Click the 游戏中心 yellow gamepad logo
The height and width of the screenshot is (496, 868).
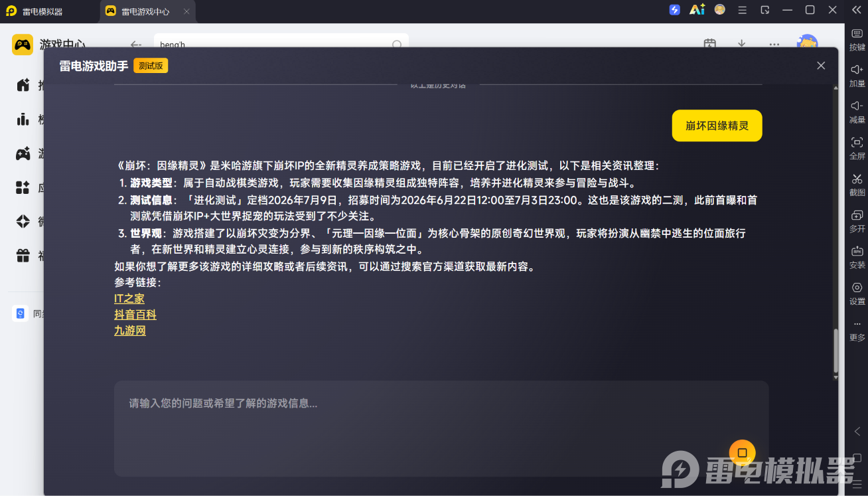23,44
